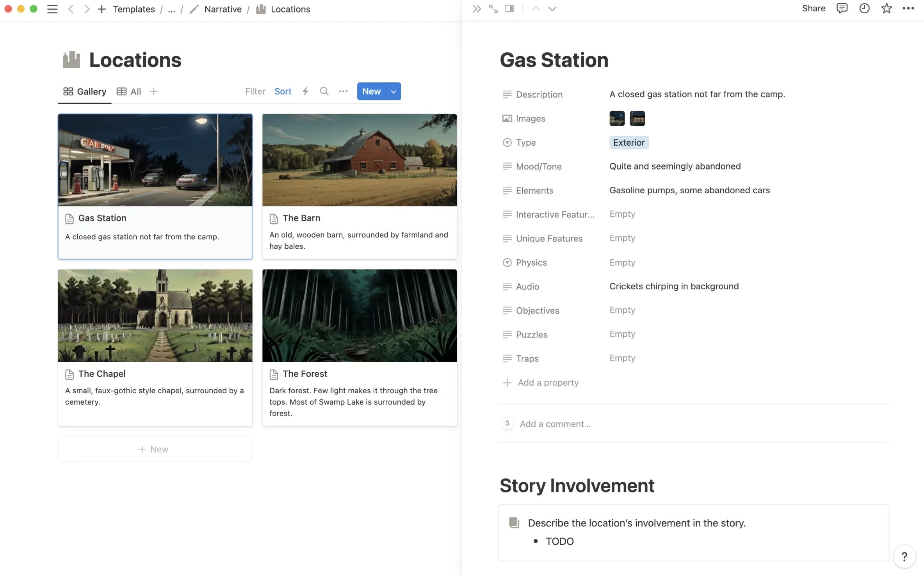Viewport: 924px width, 576px height.
Task: Open the help question mark button
Action: [x=904, y=556]
